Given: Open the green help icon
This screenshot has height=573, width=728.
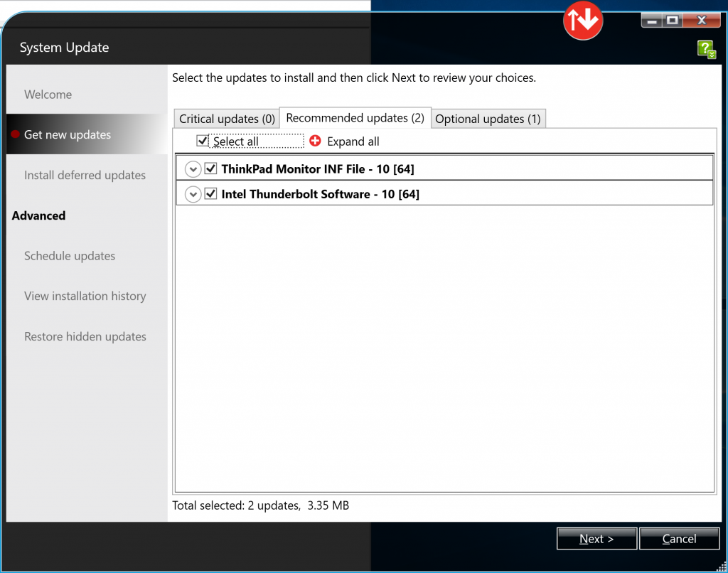Looking at the screenshot, I should click(x=706, y=49).
